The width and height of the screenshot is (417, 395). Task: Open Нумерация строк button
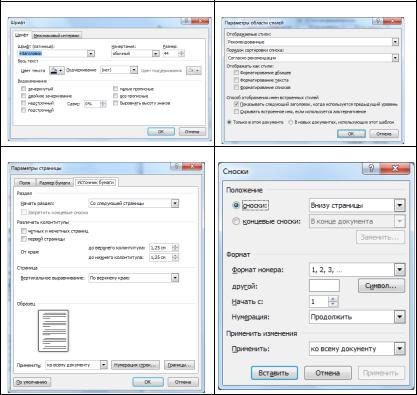[x=135, y=365]
